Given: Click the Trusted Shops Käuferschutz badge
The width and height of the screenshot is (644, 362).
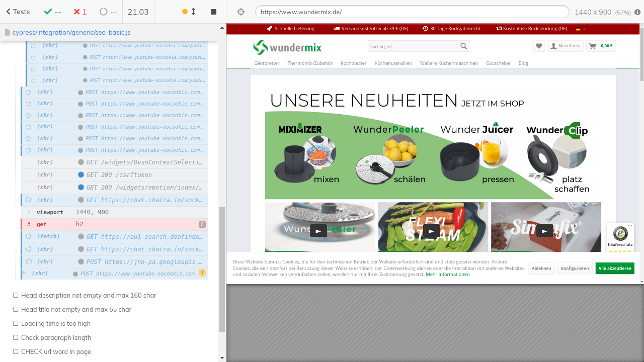Looking at the screenshot, I should point(620,237).
